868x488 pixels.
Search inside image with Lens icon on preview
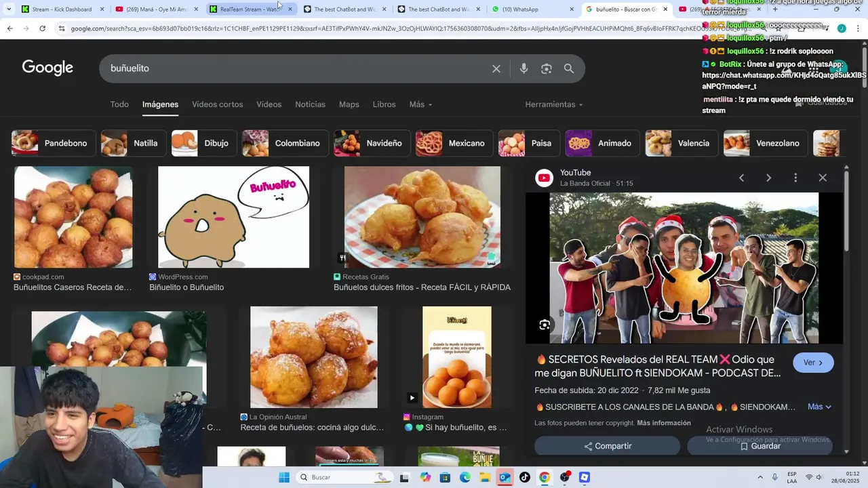545,325
